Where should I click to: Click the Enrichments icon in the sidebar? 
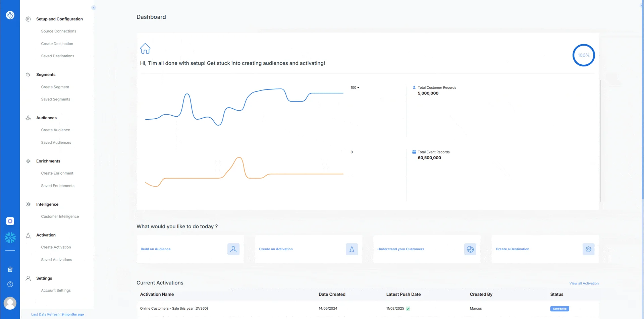[x=28, y=161]
